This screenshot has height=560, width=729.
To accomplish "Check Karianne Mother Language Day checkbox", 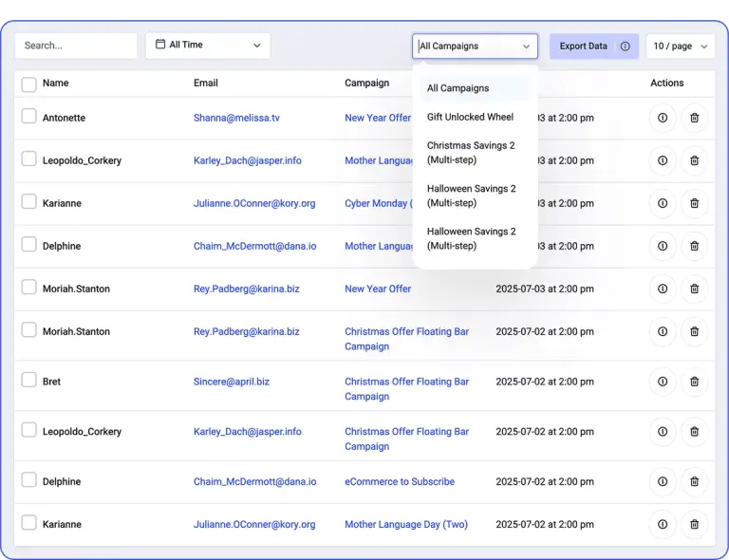I will 28,522.
